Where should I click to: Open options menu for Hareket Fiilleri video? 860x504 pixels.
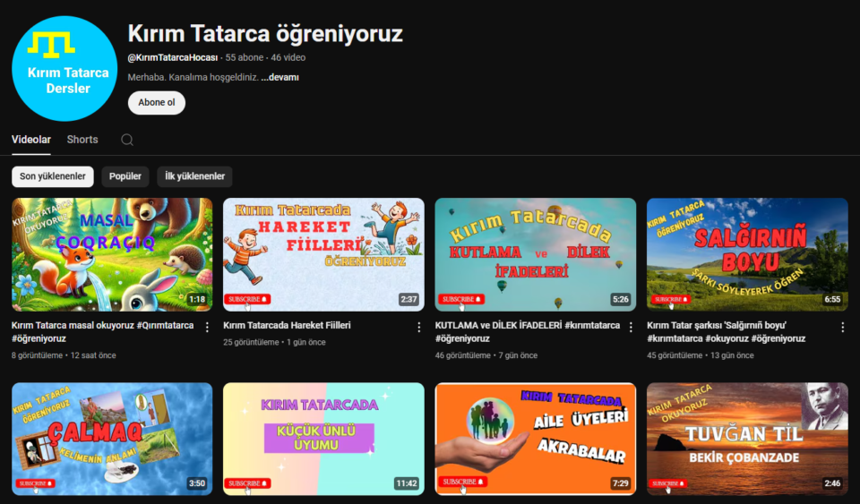point(418,327)
